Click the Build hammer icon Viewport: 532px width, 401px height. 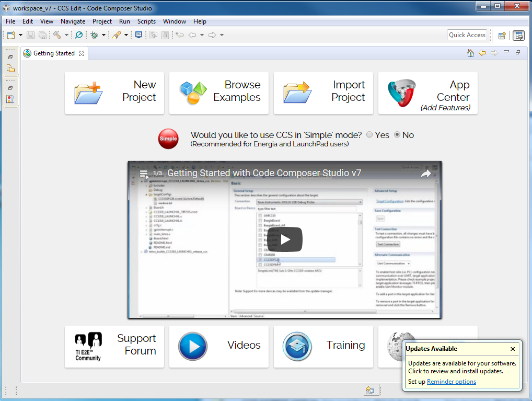(x=57, y=35)
